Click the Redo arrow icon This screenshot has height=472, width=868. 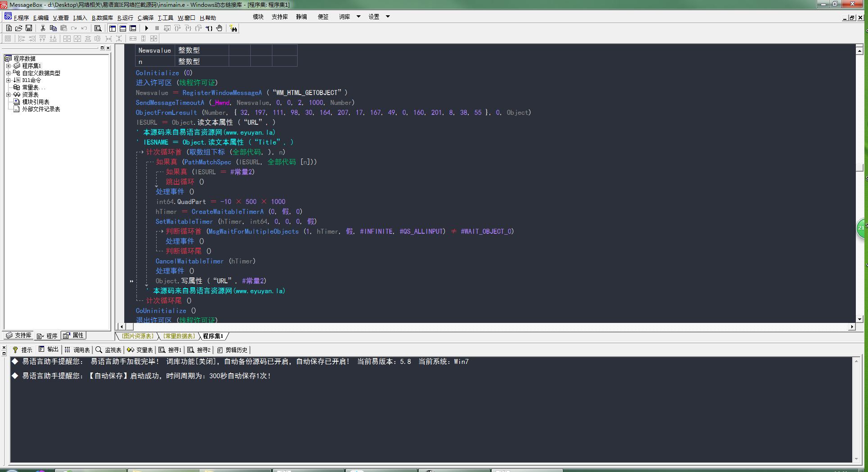pyautogui.click(x=74, y=28)
